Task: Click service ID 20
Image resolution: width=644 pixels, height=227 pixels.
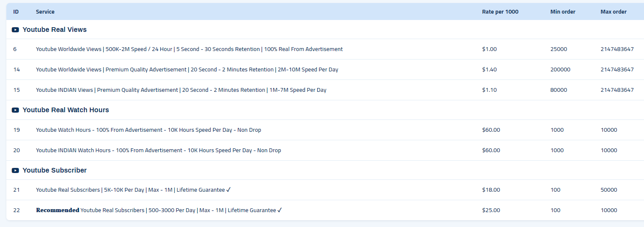Action: 17,150
